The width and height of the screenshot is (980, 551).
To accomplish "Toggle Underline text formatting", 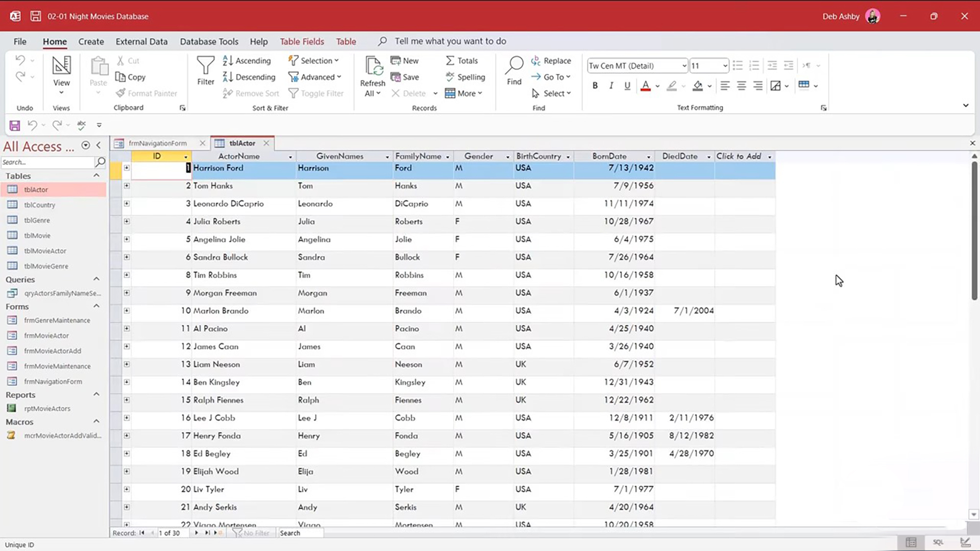I will (x=627, y=86).
